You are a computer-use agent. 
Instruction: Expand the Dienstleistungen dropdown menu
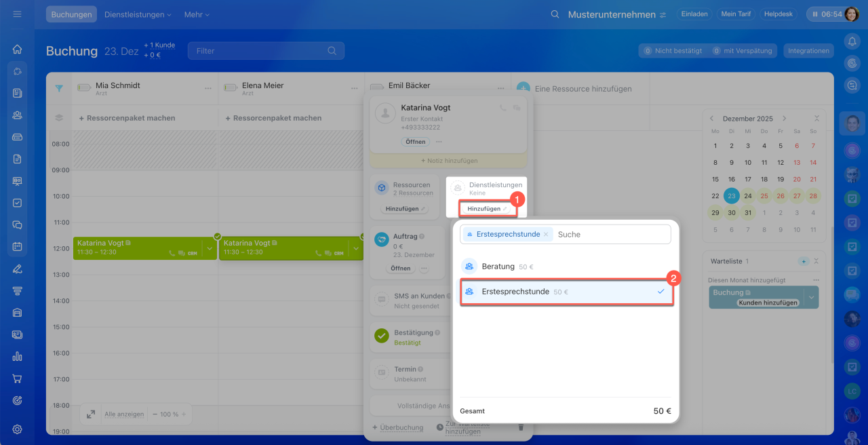138,14
